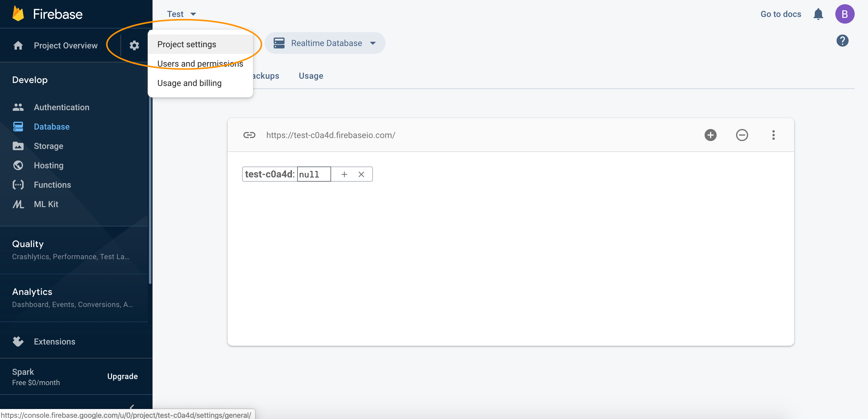868x419 pixels.
Task: Click the notifications bell
Action: pos(818,14)
